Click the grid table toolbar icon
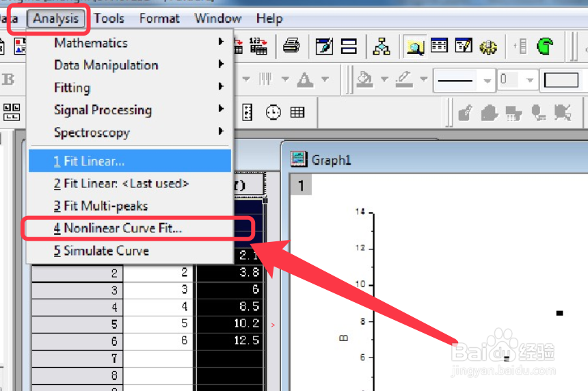Image resolution: width=588 pixels, height=391 pixels. [x=297, y=112]
